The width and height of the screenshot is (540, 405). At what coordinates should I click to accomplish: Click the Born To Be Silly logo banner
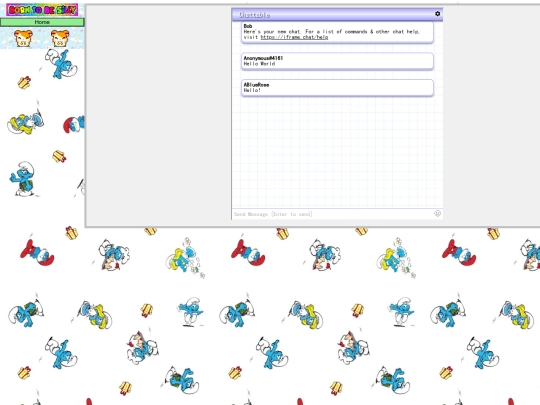[42, 10]
